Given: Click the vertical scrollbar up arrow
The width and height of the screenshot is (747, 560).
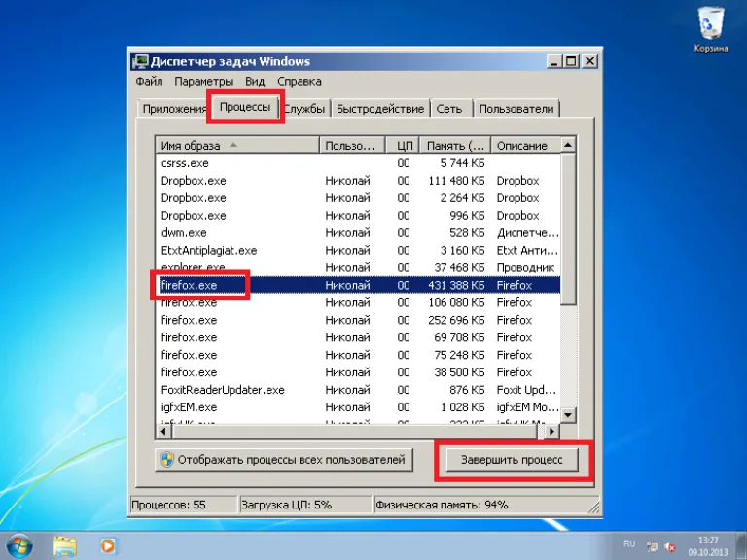Looking at the screenshot, I should 568,145.
